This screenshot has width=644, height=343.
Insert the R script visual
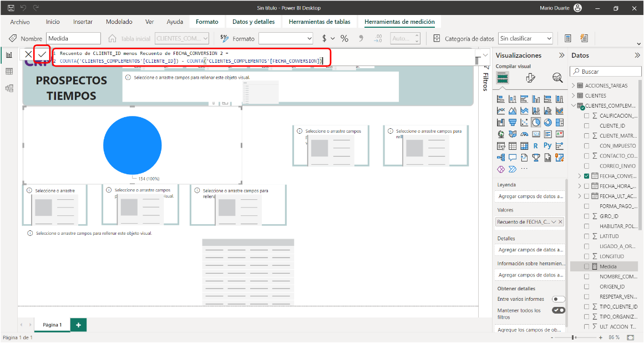coord(536,146)
